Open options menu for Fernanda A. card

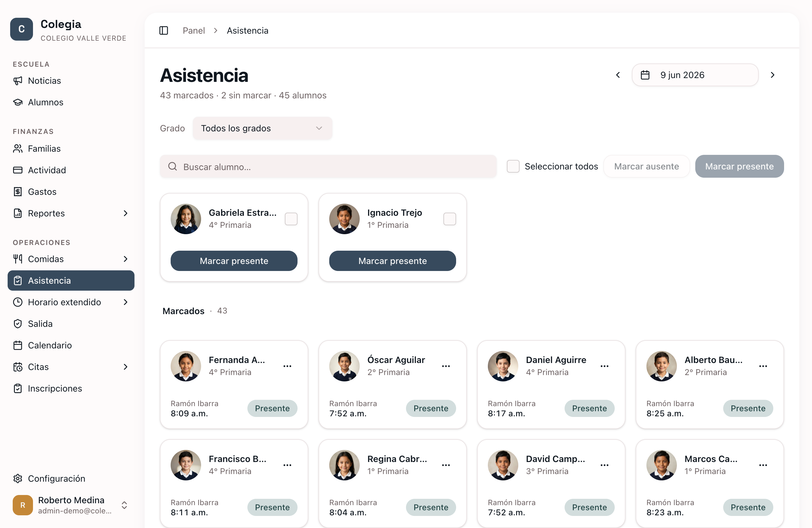coord(287,366)
